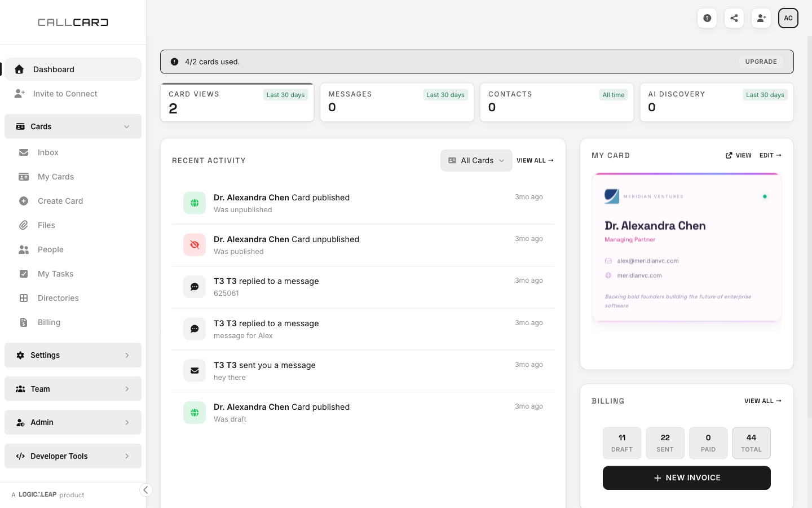Click VIEW ALL in Recent Activity

tap(535, 160)
